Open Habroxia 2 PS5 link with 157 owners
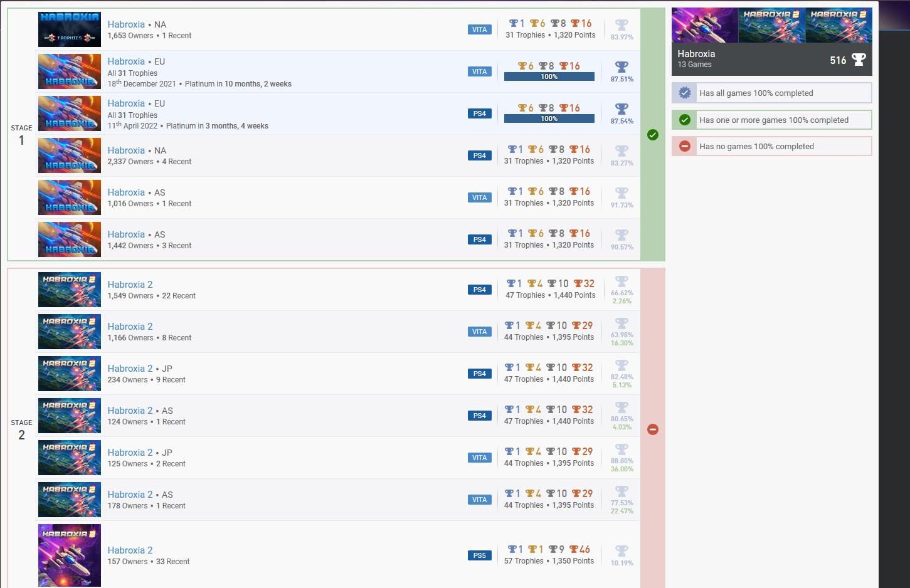This screenshot has height=588, width=910. [x=130, y=550]
